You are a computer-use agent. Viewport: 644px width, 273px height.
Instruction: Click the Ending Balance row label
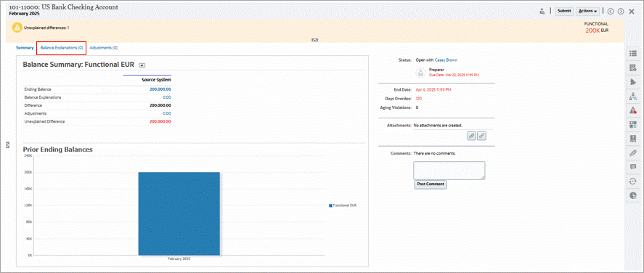[38, 89]
